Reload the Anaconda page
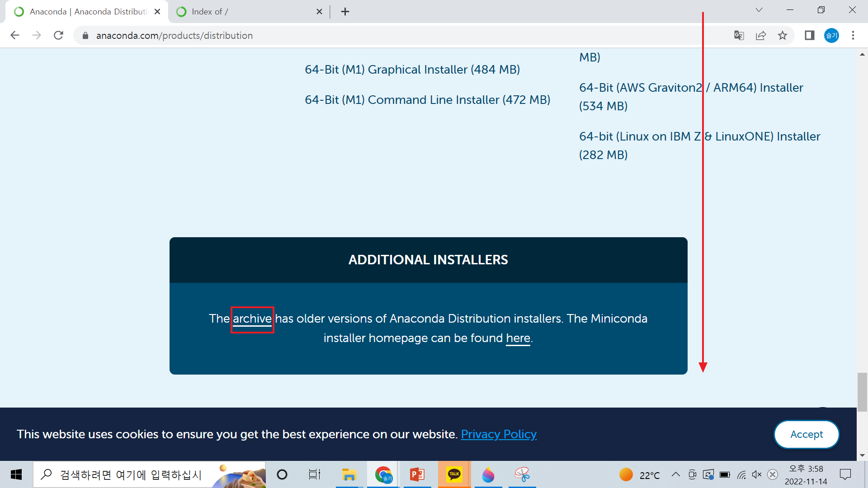This screenshot has height=488, width=868. pos(58,35)
